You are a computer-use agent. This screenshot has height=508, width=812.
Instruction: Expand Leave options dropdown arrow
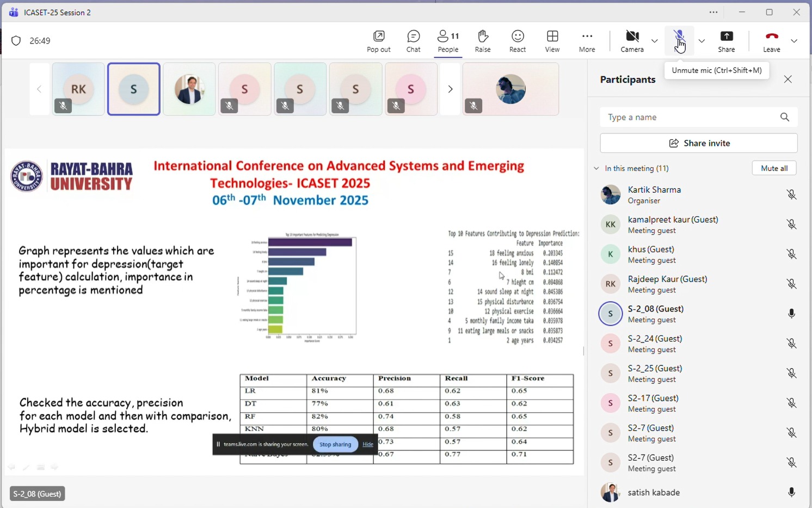click(794, 41)
